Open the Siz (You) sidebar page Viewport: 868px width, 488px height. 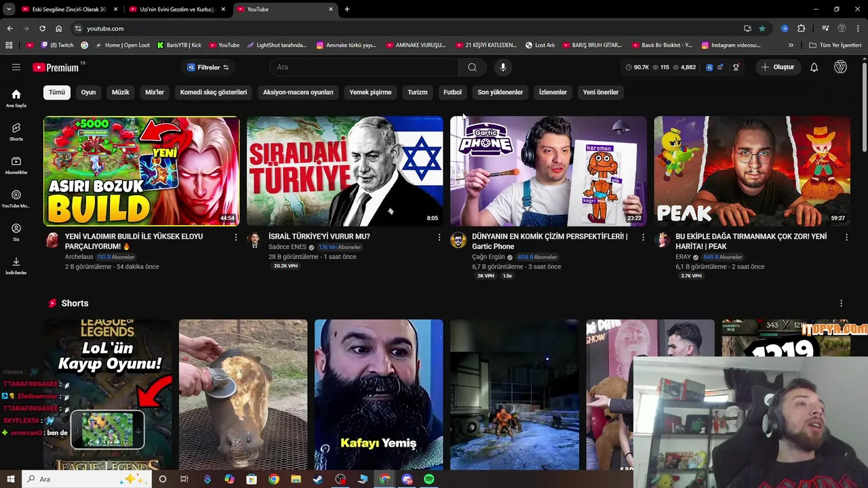[x=16, y=232]
